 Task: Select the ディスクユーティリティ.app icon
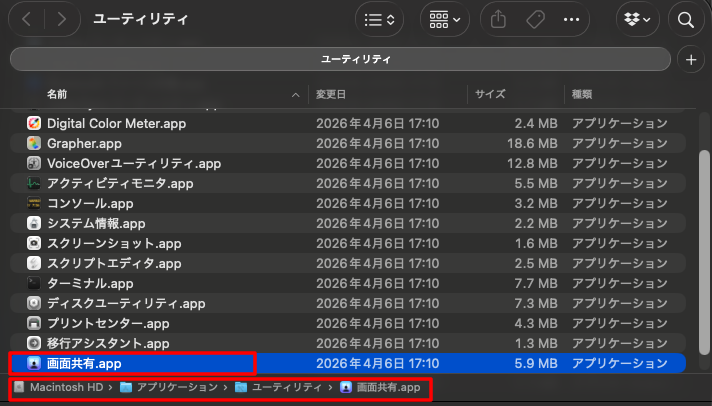(x=34, y=303)
